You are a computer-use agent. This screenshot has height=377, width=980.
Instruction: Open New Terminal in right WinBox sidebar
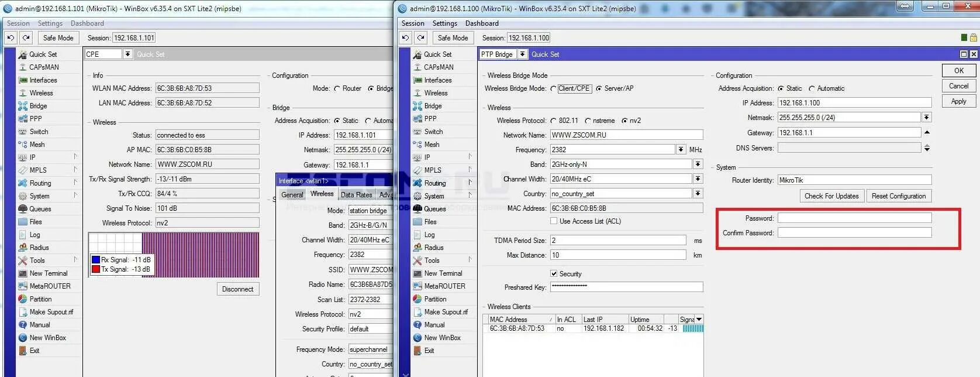[x=443, y=273]
